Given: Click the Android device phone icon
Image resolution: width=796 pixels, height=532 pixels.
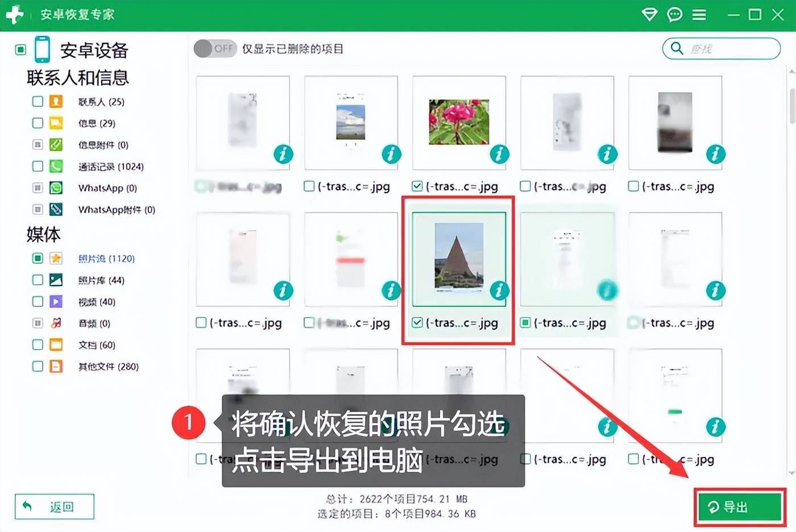Looking at the screenshot, I should [x=42, y=49].
